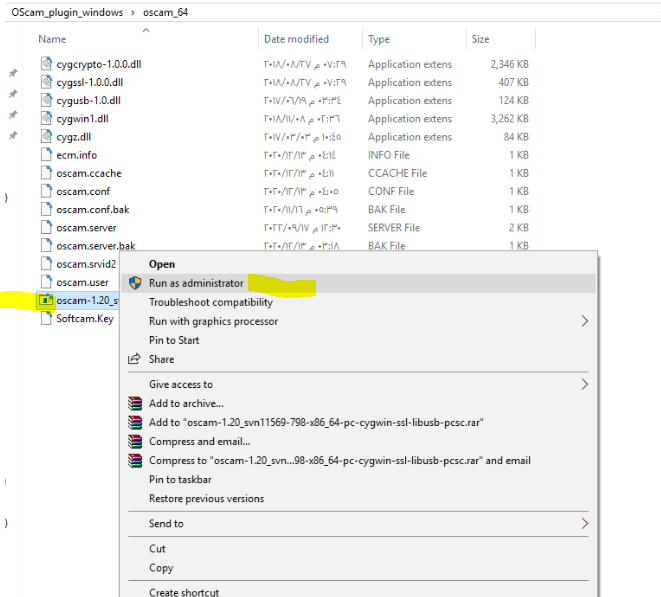
Task: Go to OScam_plugin_windows in breadcrumb
Action: pos(67,12)
